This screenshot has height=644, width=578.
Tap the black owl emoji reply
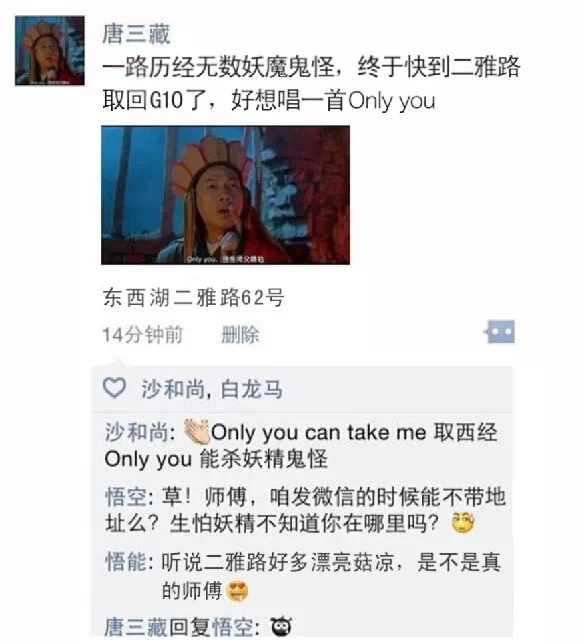[x=282, y=627]
